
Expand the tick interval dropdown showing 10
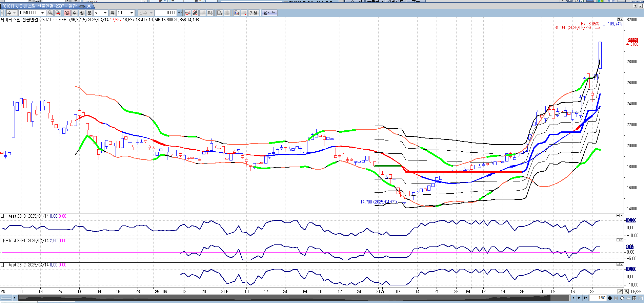point(132,13)
